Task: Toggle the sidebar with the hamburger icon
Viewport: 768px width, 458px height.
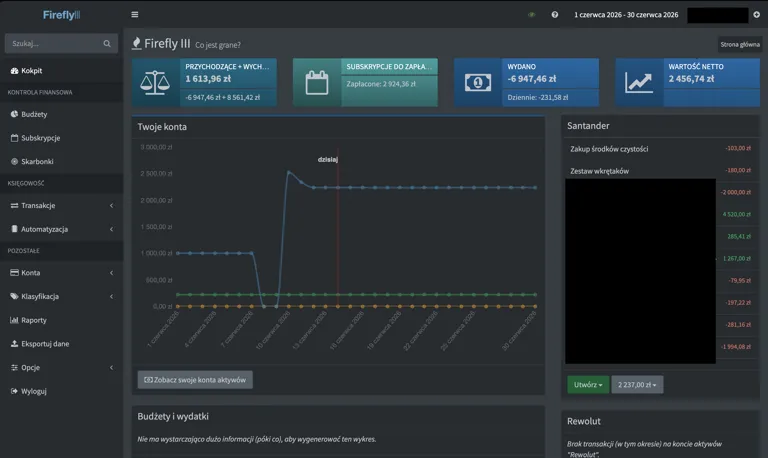Action: click(135, 15)
